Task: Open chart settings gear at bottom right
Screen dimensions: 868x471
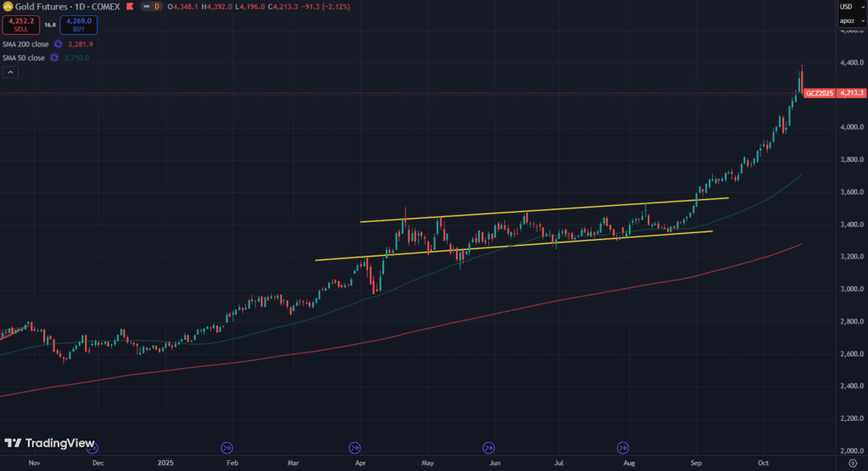Action: pos(852,463)
